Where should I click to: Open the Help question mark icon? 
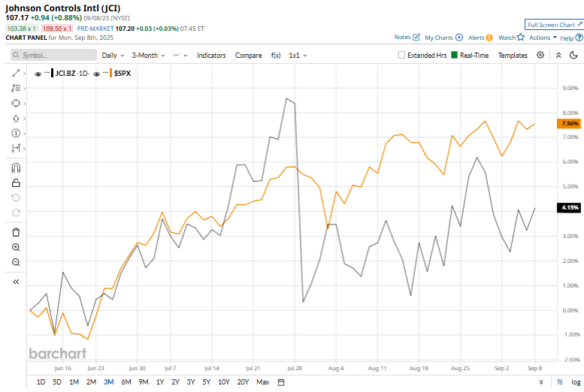click(x=579, y=38)
